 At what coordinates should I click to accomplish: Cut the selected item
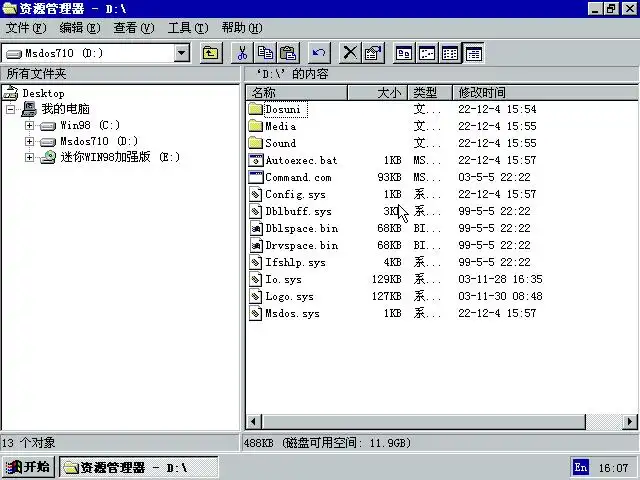tap(242, 53)
